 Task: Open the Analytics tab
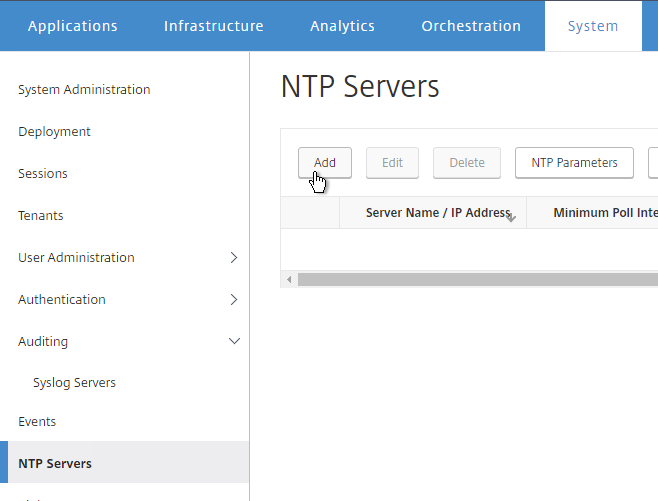[x=342, y=26]
